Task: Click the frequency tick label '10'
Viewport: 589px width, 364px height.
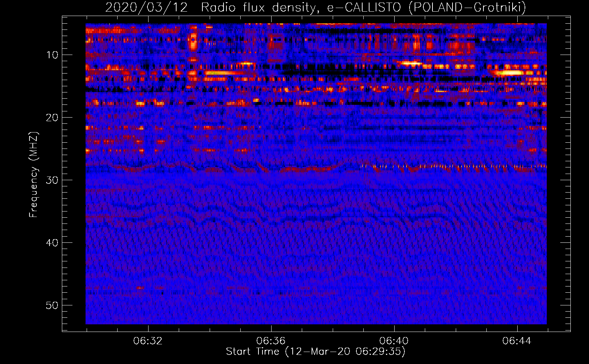Action: click(x=52, y=55)
